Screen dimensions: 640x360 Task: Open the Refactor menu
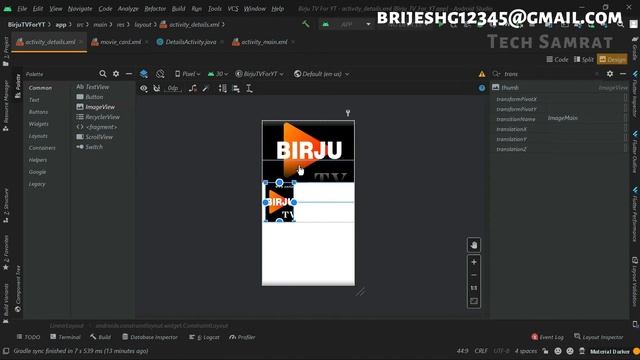point(155,9)
